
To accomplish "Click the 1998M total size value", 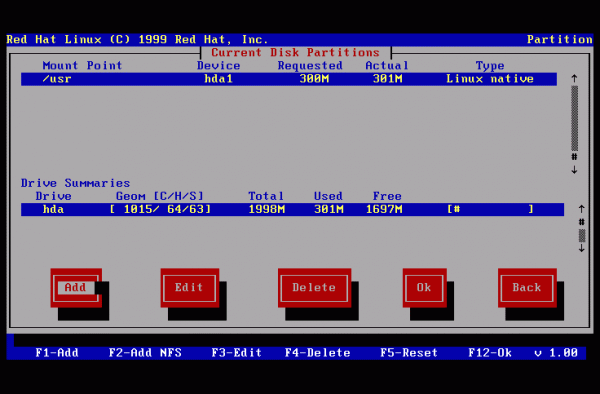I will 267,210.
